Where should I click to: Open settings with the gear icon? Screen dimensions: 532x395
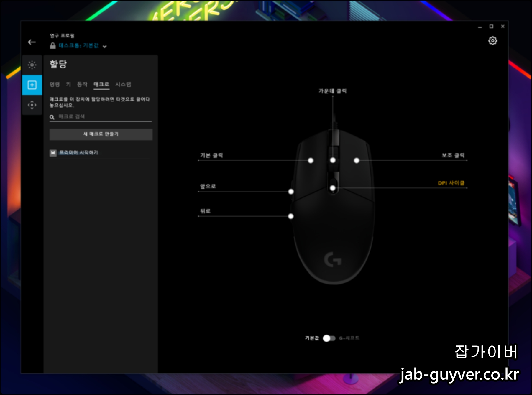pyautogui.click(x=492, y=41)
